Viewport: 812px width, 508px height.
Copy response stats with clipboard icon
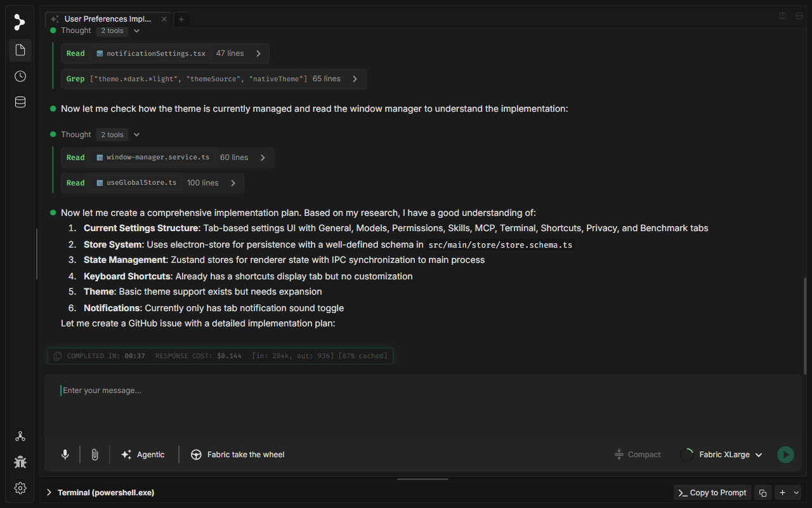pos(57,356)
